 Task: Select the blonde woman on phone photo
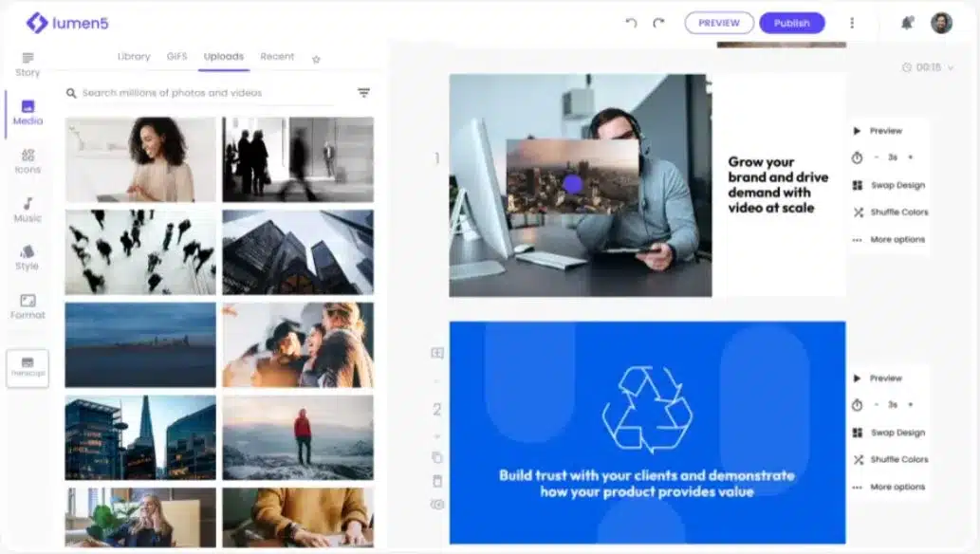140,518
